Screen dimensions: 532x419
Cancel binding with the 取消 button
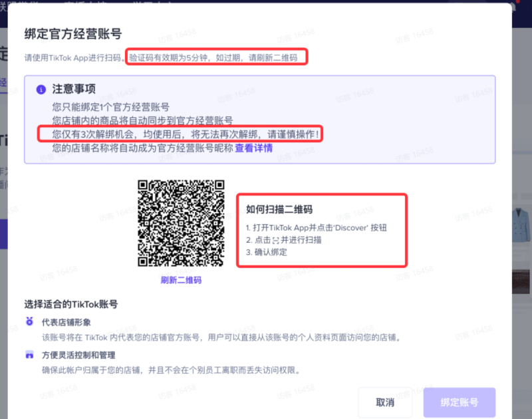click(386, 402)
